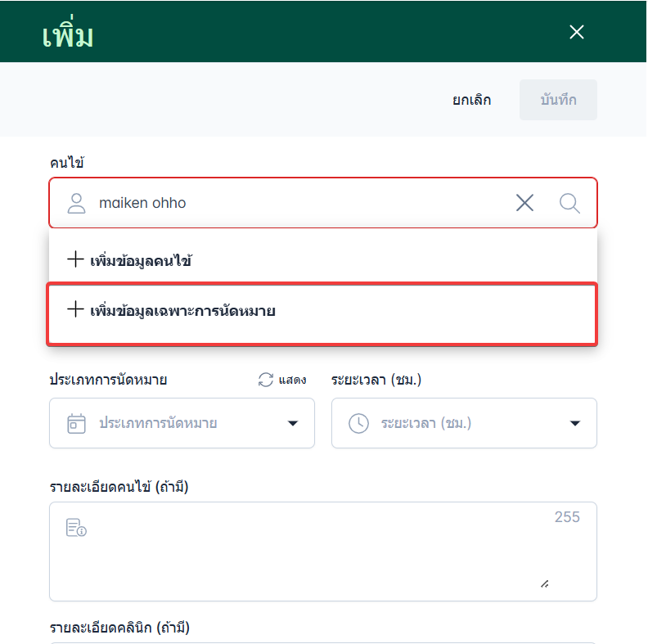The width and height of the screenshot is (648, 644).
Task: Open the ประเภทการนัดหมาย combo box
Action: point(182,423)
